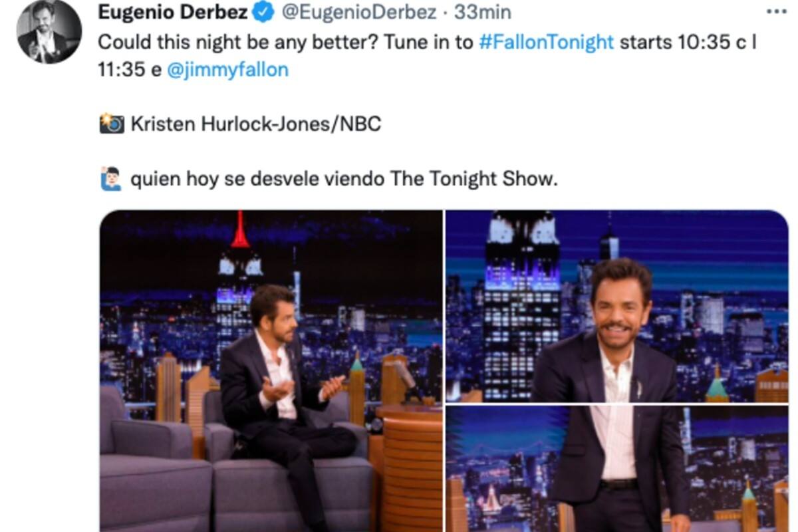This screenshot has width=798, height=532.
Task: Click the Eugenio Derbez display name
Action: [x=174, y=12]
